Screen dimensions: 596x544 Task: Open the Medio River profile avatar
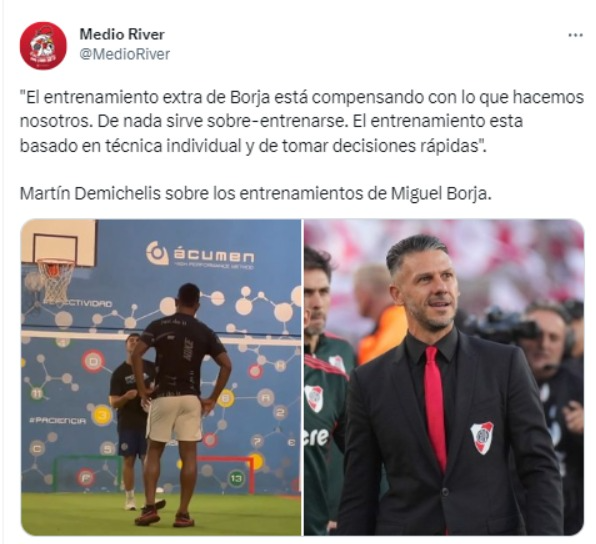pos(43,46)
